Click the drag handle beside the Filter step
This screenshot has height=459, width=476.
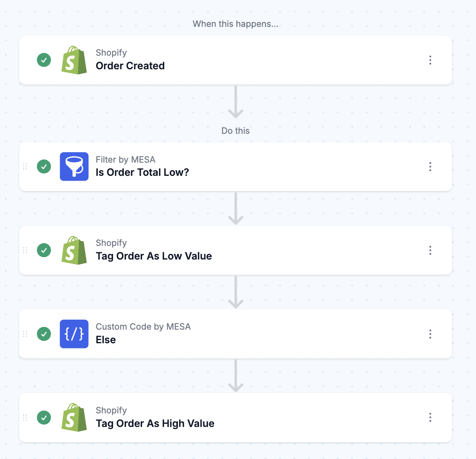(24, 167)
